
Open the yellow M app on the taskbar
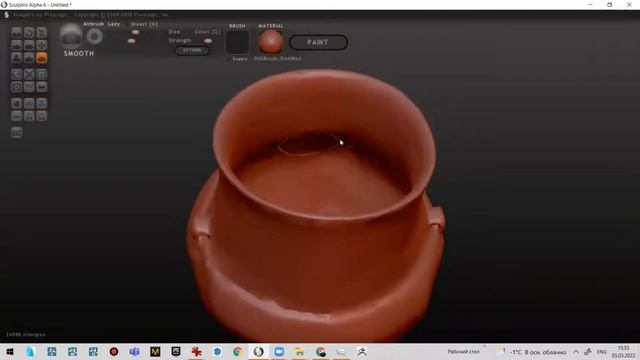(x=155, y=352)
